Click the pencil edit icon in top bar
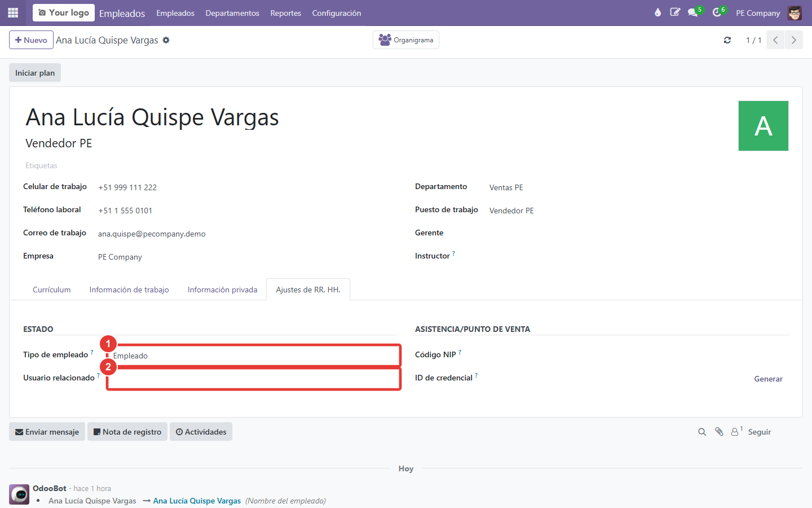 pyautogui.click(x=675, y=12)
